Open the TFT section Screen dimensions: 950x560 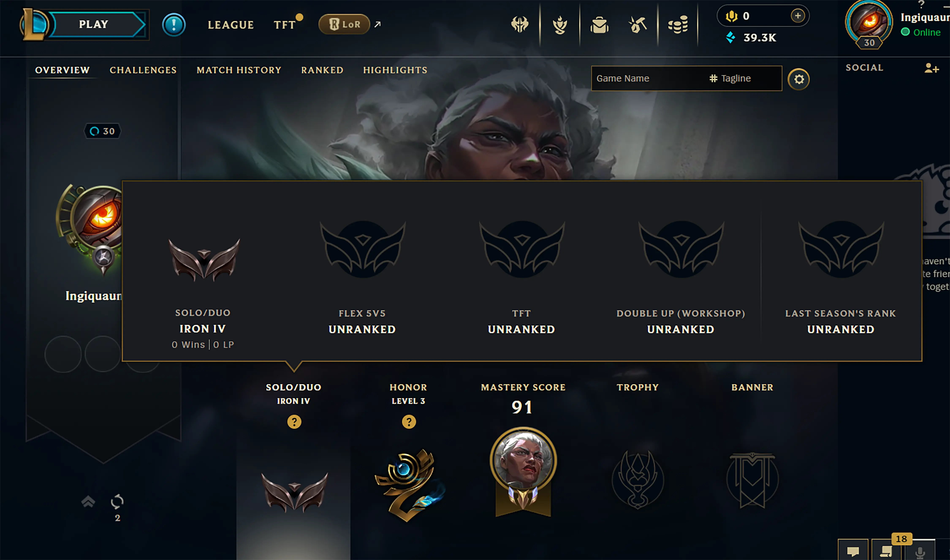285,25
